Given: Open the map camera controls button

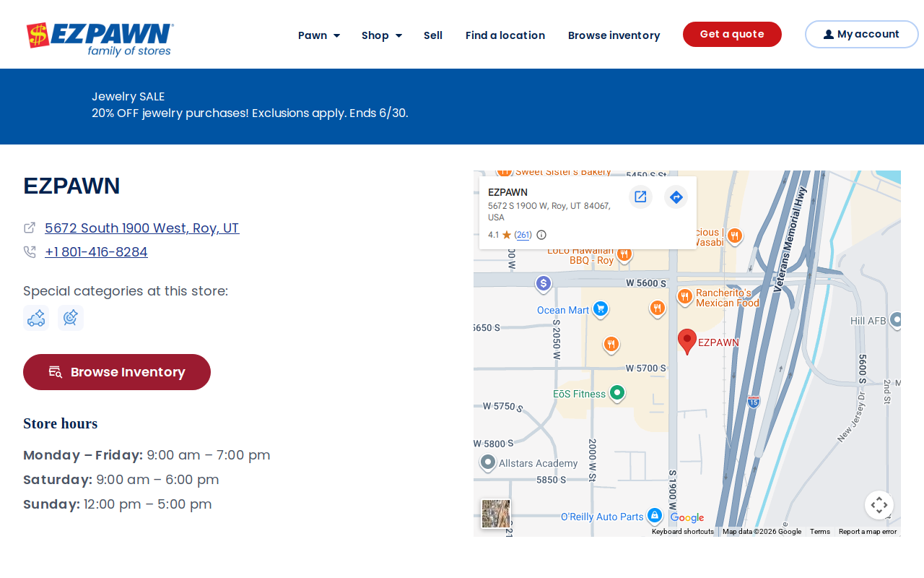Looking at the screenshot, I should pyautogui.click(x=879, y=505).
